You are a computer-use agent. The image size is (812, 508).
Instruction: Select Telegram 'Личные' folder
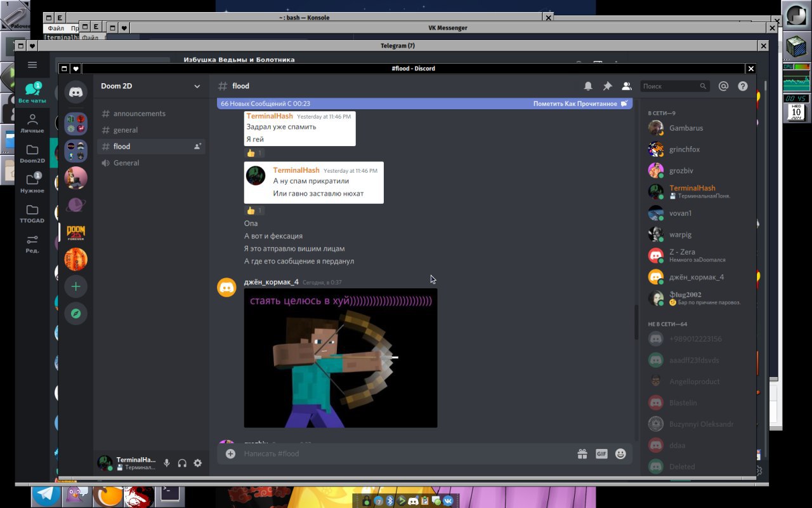tap(32, 123)
